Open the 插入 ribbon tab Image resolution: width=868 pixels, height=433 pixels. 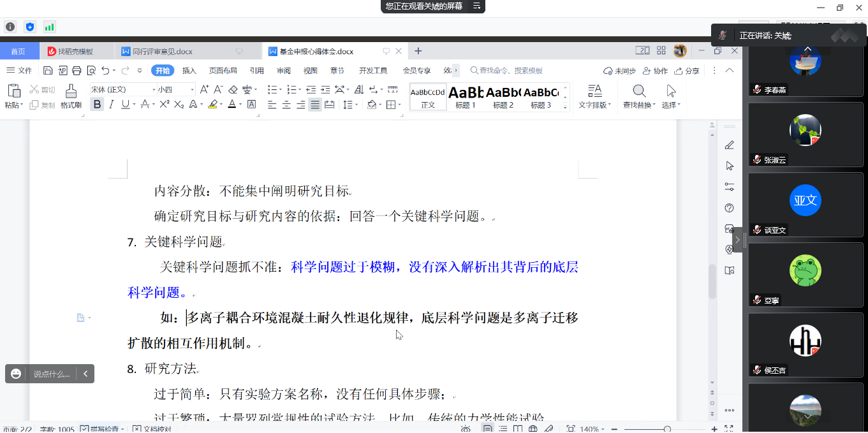[x=189, y=71]
